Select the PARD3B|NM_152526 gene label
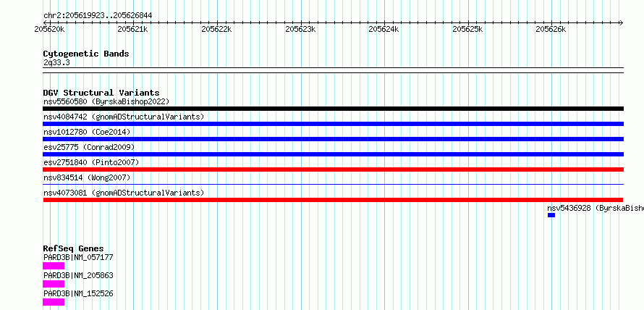 pos(78,293)
